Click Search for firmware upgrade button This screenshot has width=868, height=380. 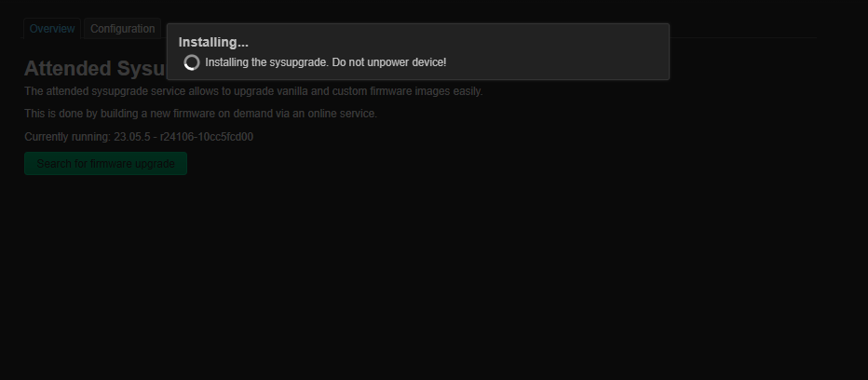[x=106, y=164]
